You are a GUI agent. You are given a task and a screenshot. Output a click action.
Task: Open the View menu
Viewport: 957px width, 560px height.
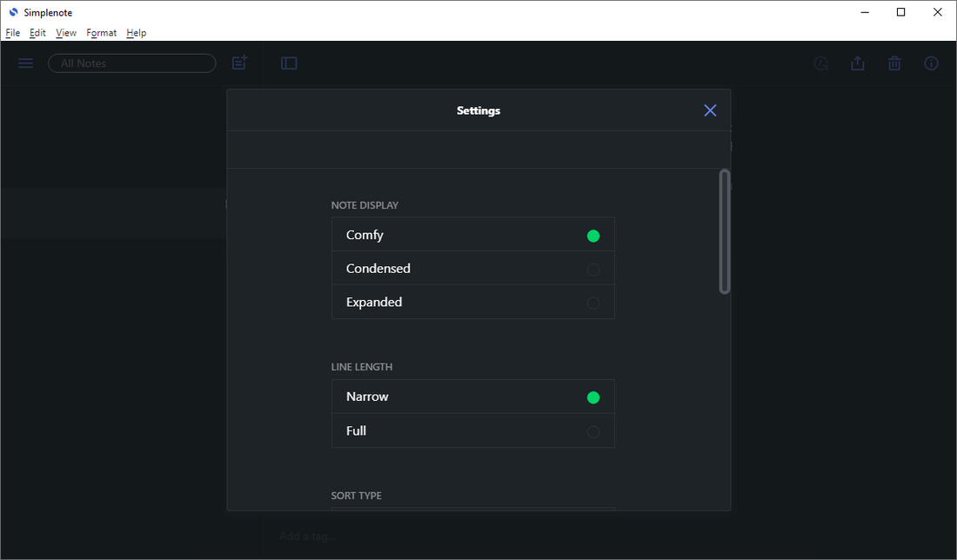point(66,33)
